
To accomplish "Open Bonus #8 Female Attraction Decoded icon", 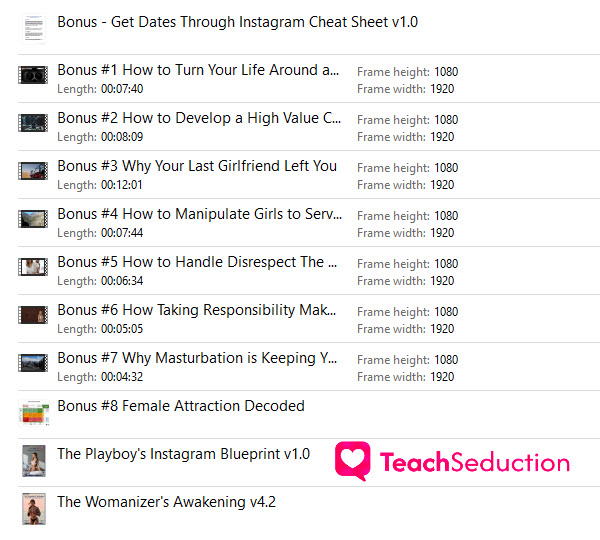I will [x=34, y=413].
